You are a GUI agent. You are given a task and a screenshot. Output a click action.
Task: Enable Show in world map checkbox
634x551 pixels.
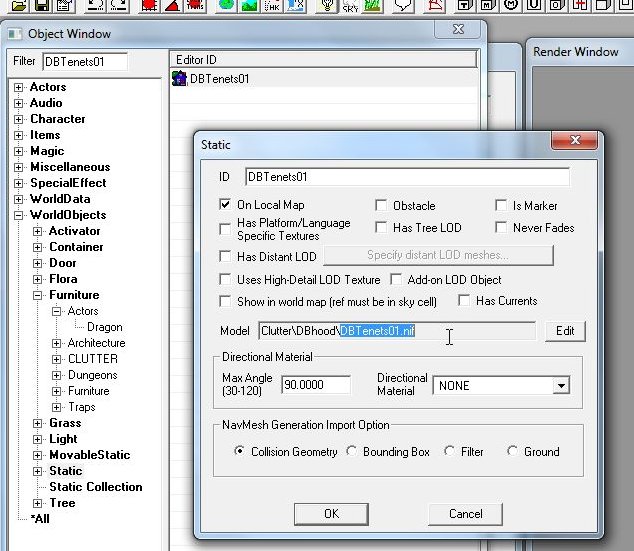pyautogui.click(x=225, y=301)
